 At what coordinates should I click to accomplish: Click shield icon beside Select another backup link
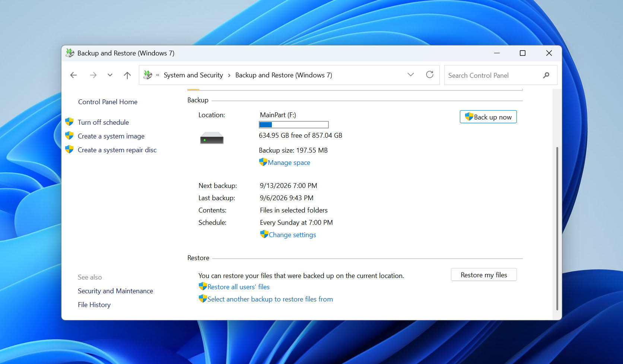pos(203,298)
